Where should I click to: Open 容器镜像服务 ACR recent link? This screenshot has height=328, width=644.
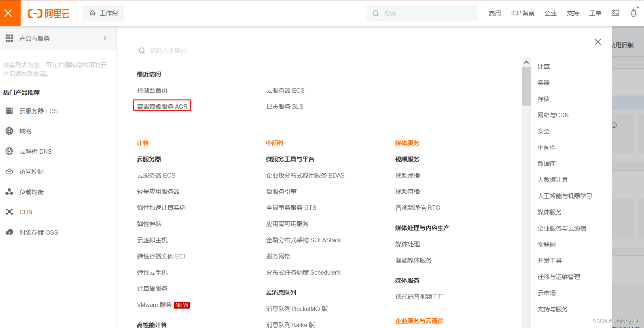click(162, 106)
